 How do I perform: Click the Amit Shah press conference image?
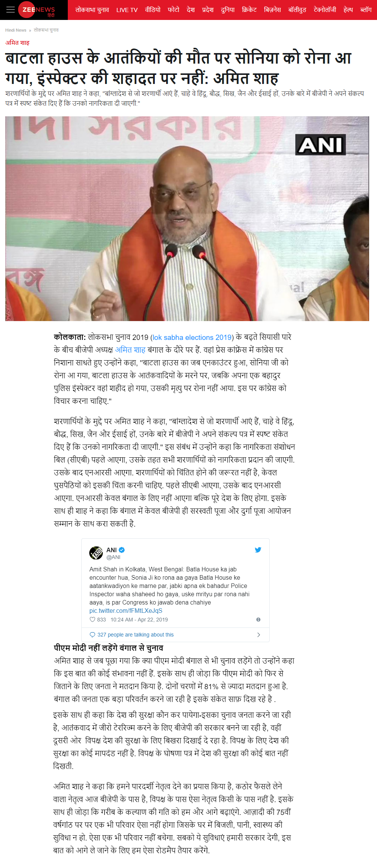(187, 219)
